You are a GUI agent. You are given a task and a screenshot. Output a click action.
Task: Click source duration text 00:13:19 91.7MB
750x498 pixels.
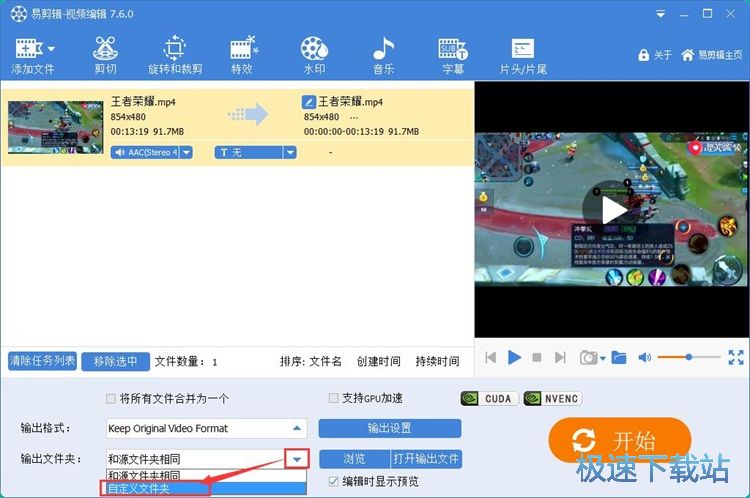coord(147,131)
